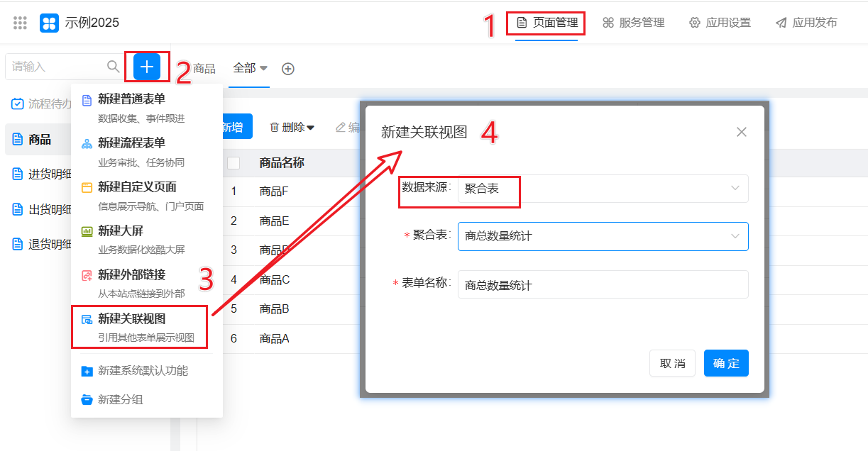The width and height of the screenshot is (868, 451).
Task: Open the nine-dot app grid launcher
Action: pyautogui.click(x=20, y=23)
